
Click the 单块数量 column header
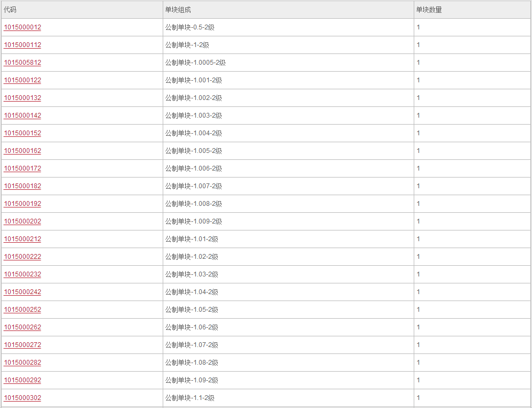pyautogui.click(x=472, y=10)
